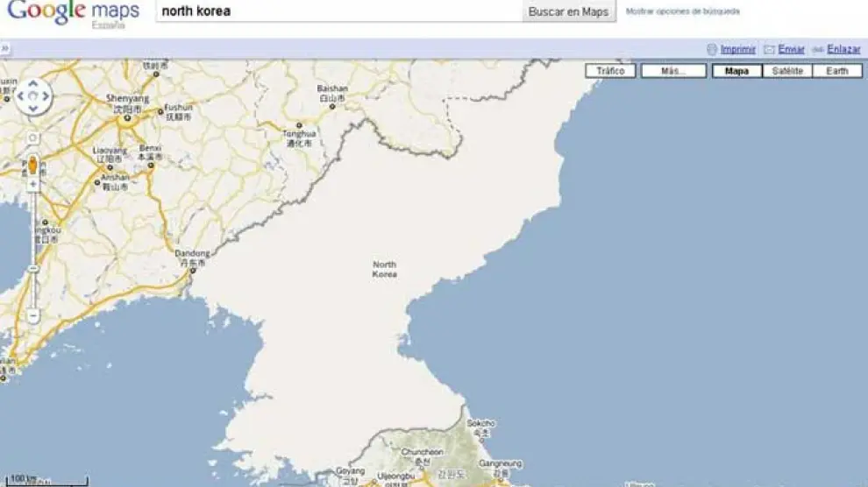Pan the map down with the bottom arrow
This screenshot has width=868, height=487.
(33, 109)
